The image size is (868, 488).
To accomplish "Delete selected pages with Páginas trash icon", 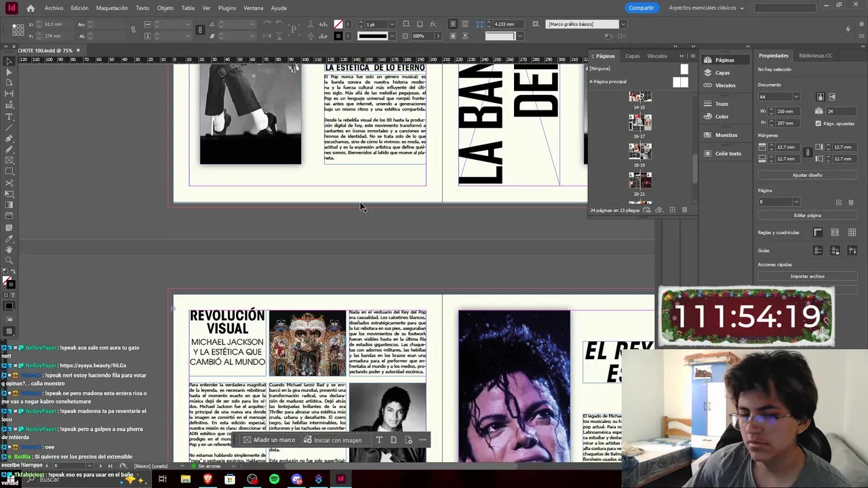I will coord(684,210).
